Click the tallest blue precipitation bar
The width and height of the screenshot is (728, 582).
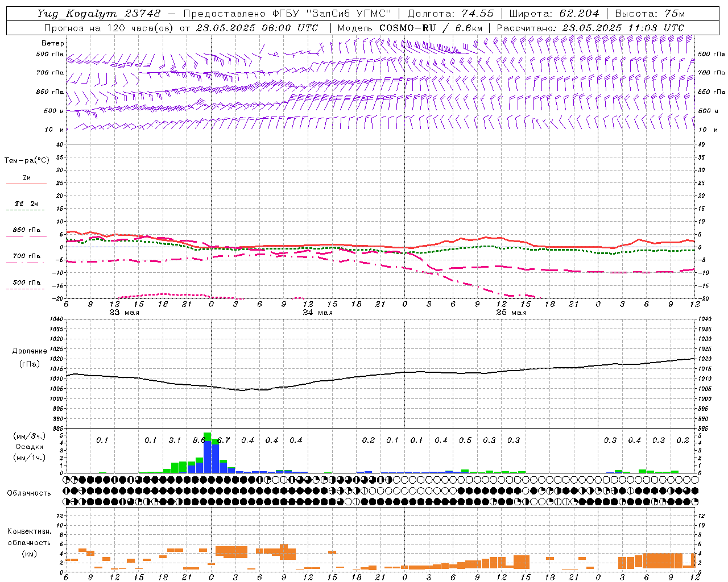click(x=207, y=457)
